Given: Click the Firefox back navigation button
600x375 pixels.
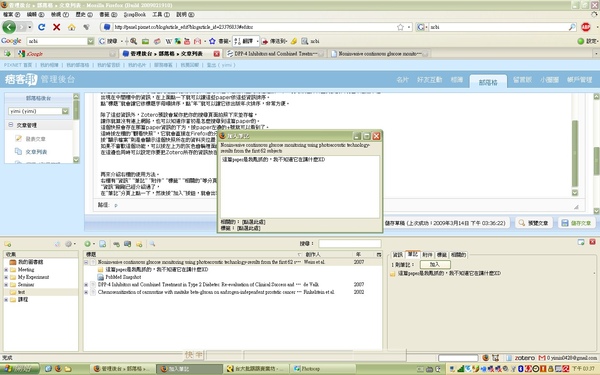Looking at the screenshot, I should pyautogui.click(x=9, y=27).
